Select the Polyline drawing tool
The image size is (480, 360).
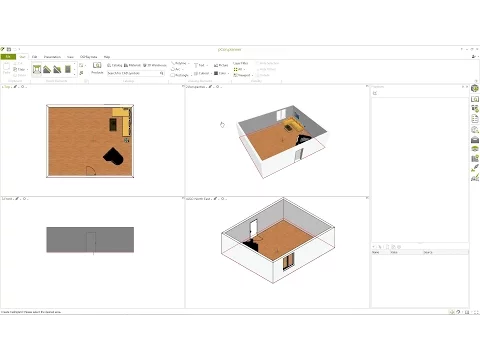pyautogui.click(x=179, y=63)
